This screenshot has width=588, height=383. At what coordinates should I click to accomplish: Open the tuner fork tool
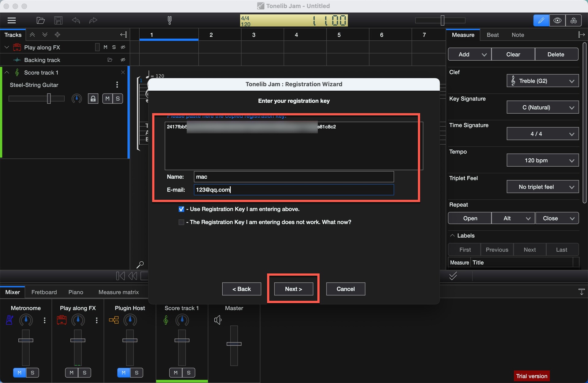pos(169,21)
